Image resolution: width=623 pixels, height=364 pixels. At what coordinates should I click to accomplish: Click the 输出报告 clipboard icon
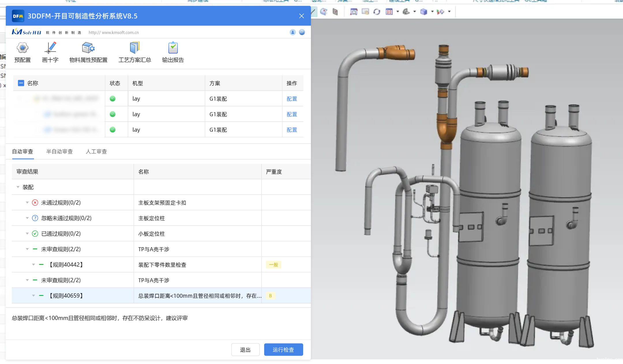pyautogui.click(x=173, y=48)
